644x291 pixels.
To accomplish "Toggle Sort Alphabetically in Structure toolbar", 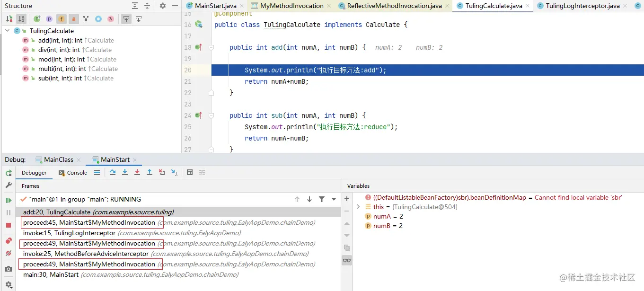I will (x=21, y=19).
